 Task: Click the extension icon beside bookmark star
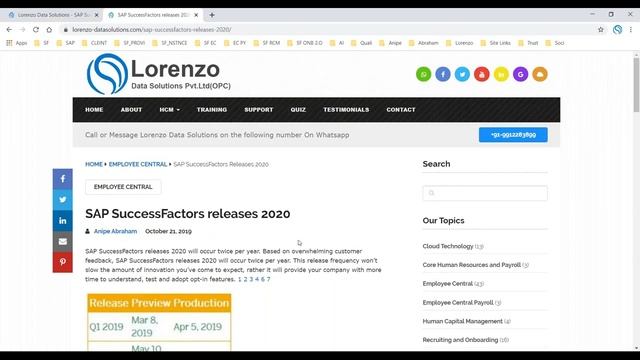click(617, 29)
